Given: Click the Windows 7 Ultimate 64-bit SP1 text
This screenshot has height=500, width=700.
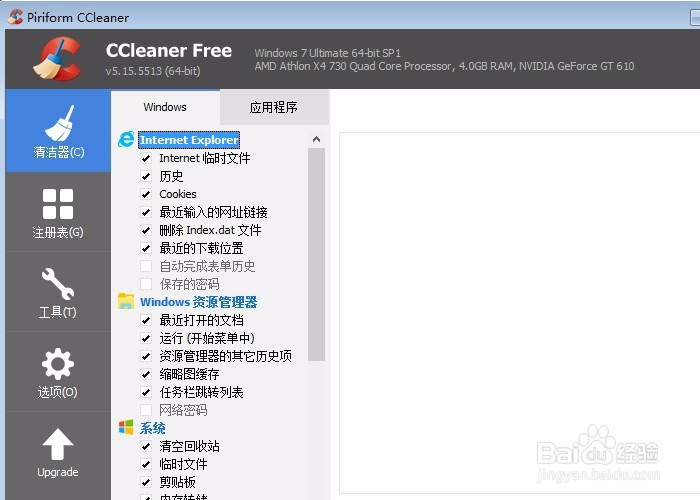Looking at the screenshot, I should 328,53.
